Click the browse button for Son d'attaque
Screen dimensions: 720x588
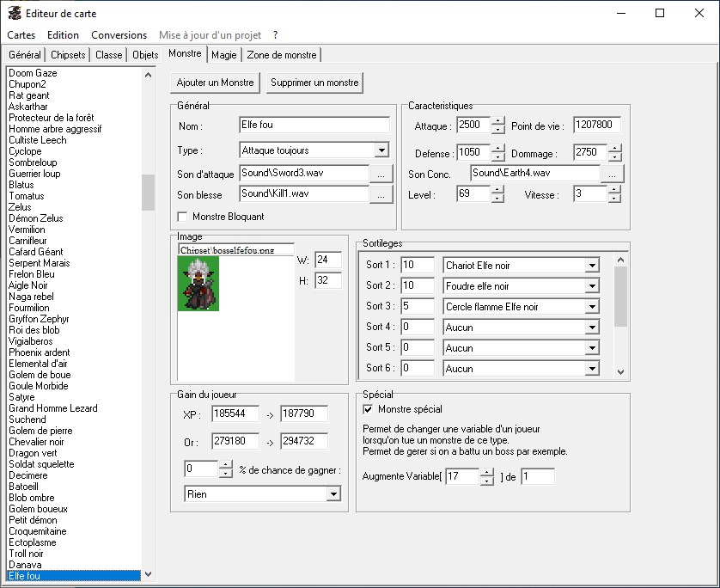tap(381, 174)
